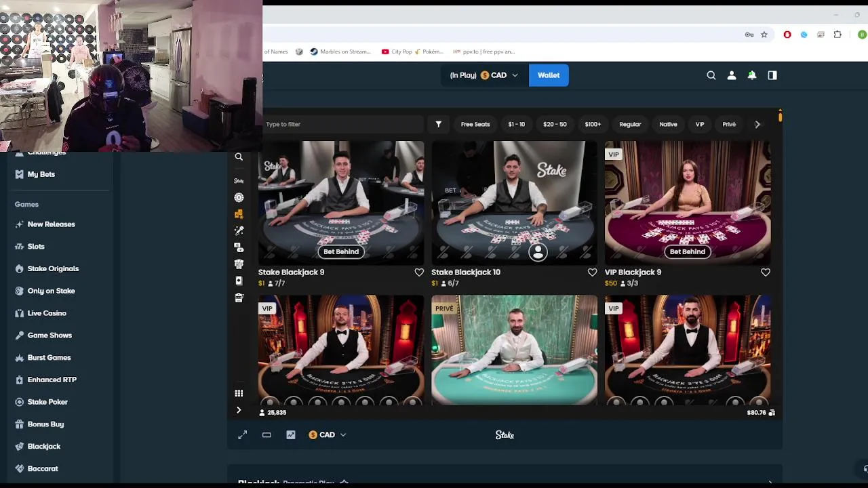
Task: Select the microphone game shows icon
Action: tap(239, 230)
